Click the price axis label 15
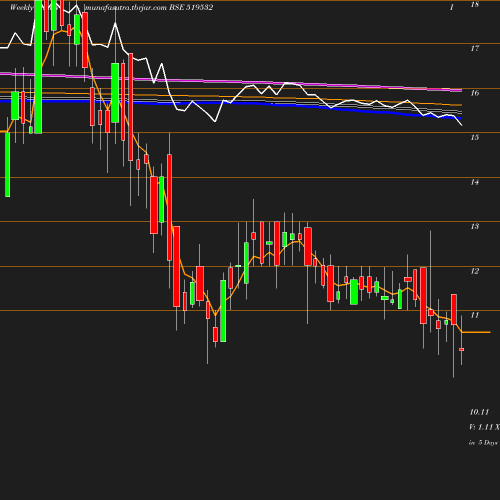The width and height of the screenshot is (500, 500). tap(475, 137)
